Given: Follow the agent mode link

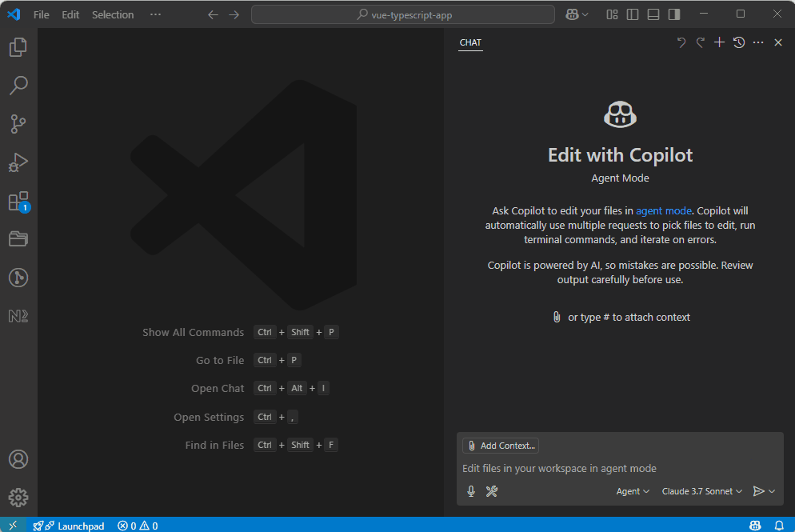Looking at the screenshot, I should [663, 210].
